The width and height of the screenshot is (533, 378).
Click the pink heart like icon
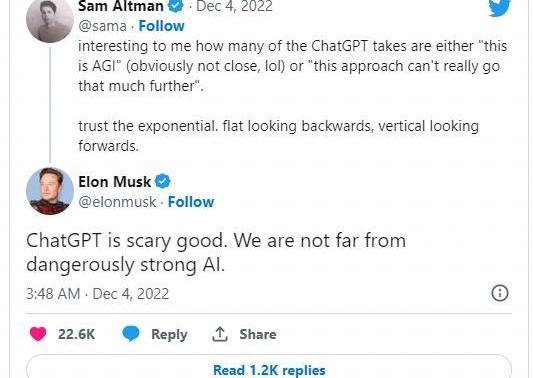tap(38, 334)
